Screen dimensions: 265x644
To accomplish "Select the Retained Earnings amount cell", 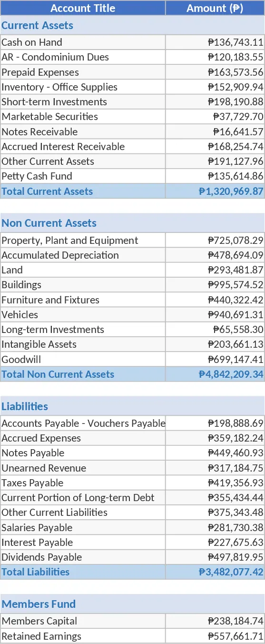I will tap(215, 636).
